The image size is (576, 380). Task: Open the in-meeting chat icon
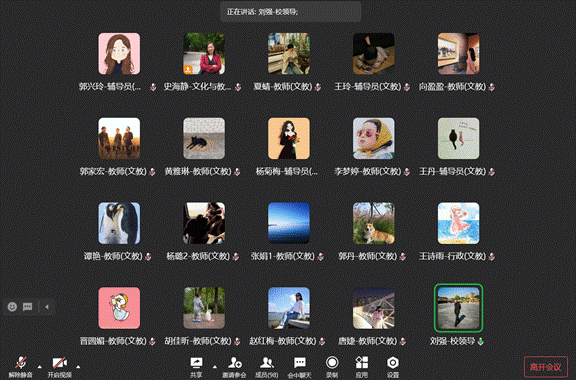(x=299, y=367)
